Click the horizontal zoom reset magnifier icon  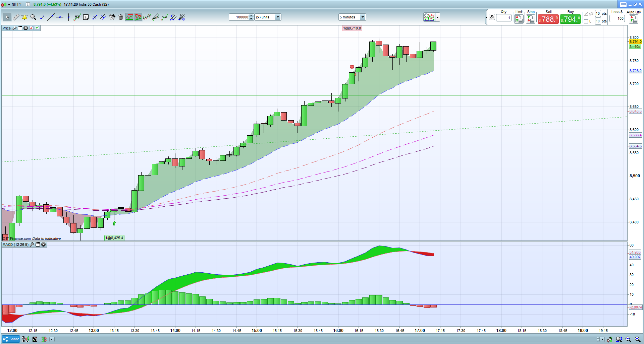[619, 339]
